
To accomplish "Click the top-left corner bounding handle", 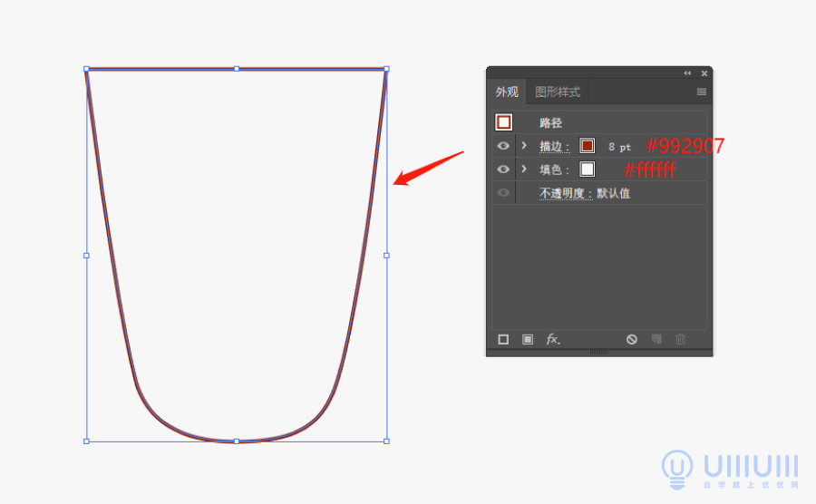I will coord(86,69).
